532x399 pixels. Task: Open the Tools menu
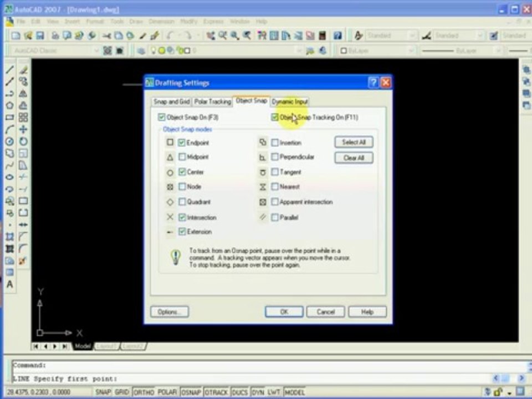tap(117, 22)
